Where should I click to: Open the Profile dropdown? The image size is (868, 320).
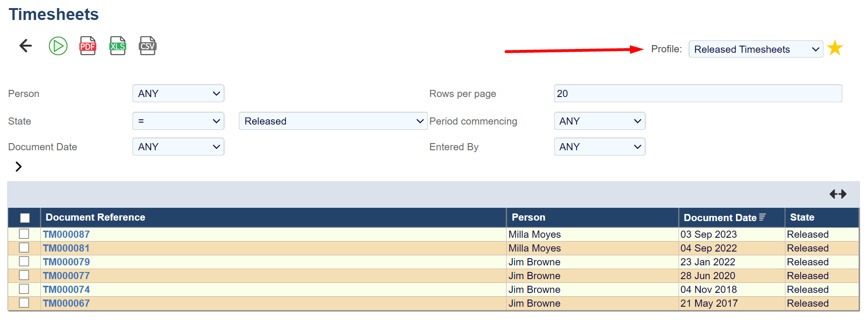(x=755, y=49)
